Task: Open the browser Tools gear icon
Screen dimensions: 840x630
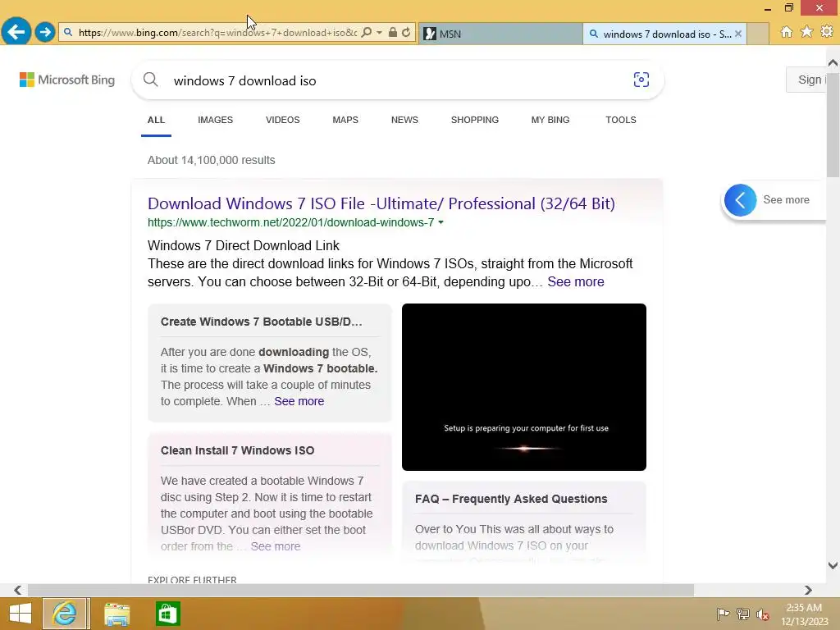Action: pyautogui.click(x=827, y=32)
